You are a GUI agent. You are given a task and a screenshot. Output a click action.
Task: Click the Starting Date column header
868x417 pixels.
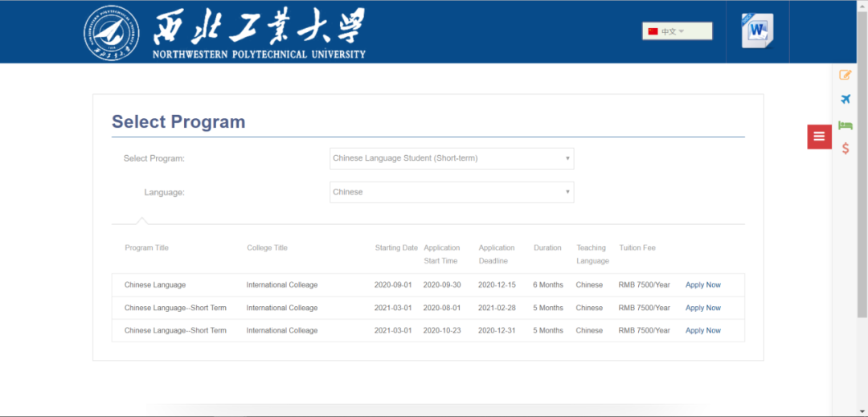[x=396, y=247]
